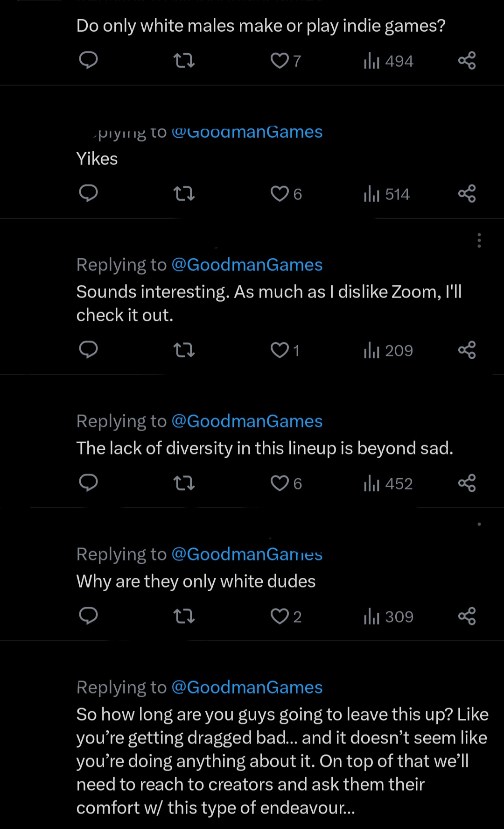View analytics showing 514 views
Image resolution: width=504 pixels, height=829 pixels.
pos(387,194)
